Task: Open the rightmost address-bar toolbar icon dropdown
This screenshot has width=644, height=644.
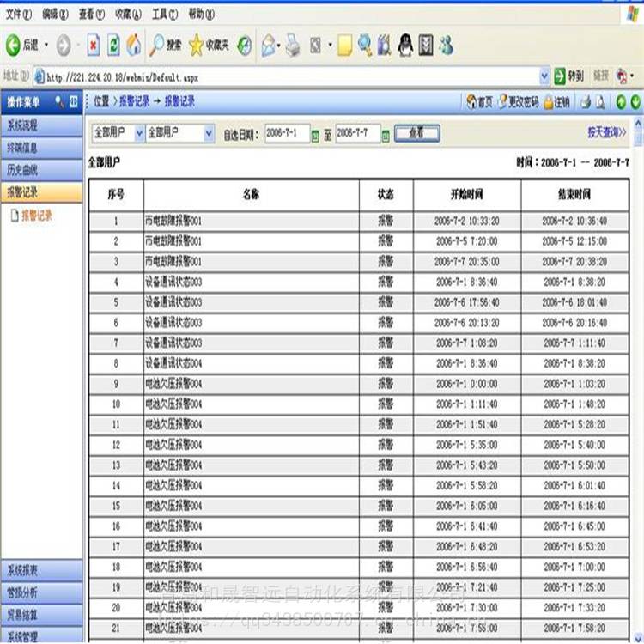Action: [632, 76]
